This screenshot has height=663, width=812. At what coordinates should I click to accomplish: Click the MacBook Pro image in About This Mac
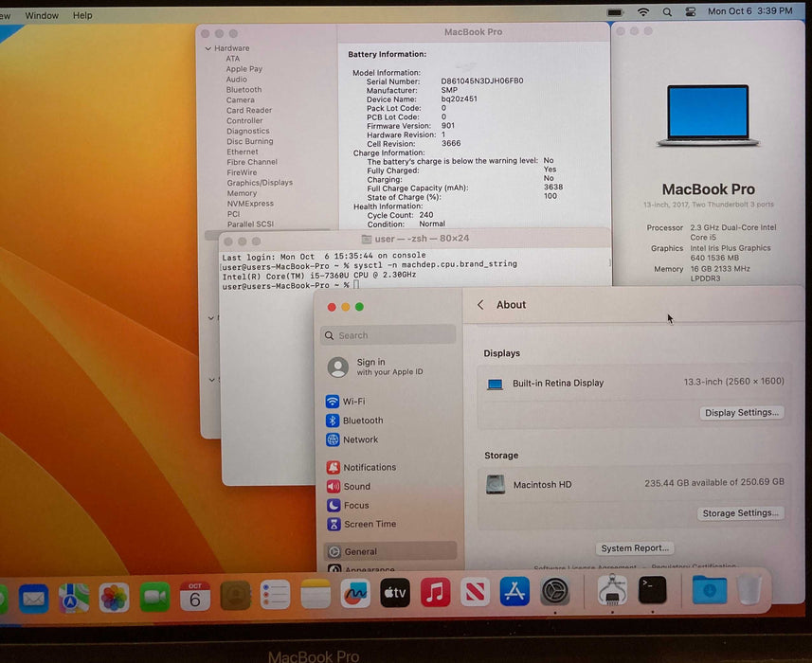click(x=708, y=115)
